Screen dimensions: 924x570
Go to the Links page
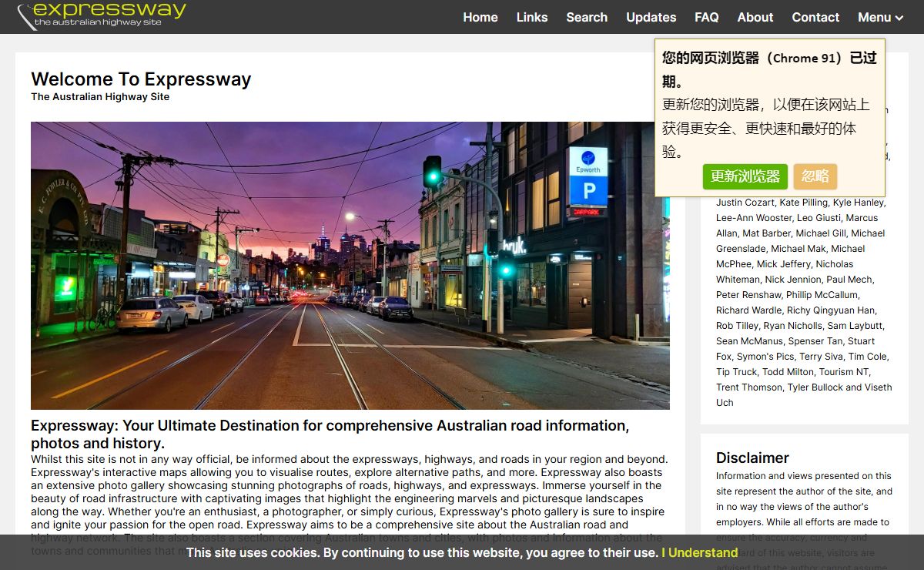pyautogui.click(x=532, y=17)
